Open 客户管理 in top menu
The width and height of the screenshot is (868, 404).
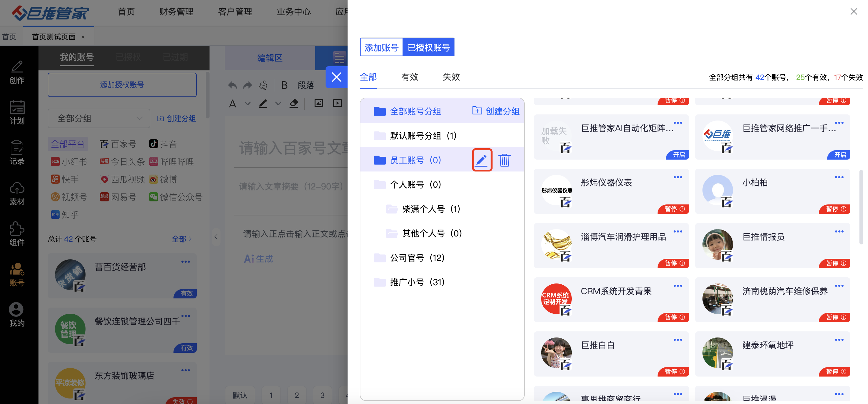click(x=235, y=12)
